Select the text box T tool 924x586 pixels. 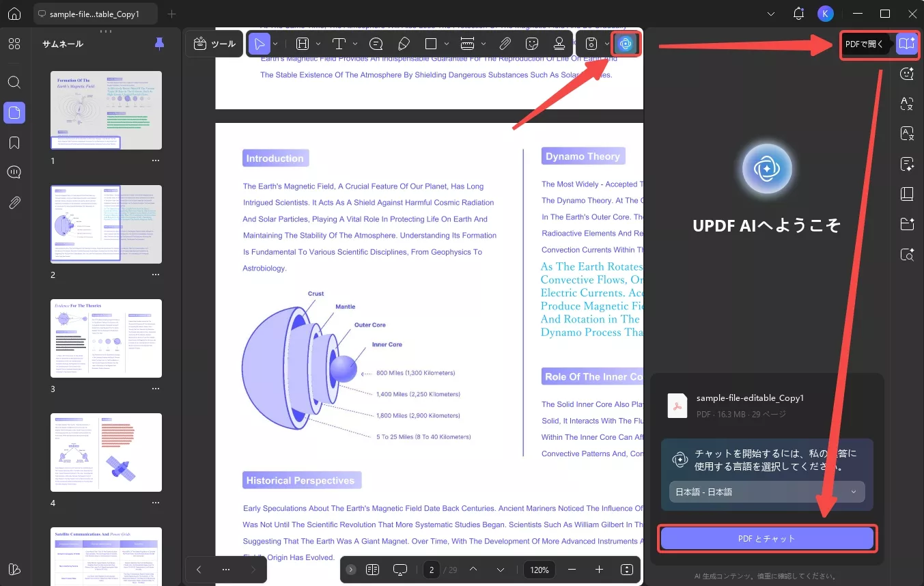[339, 44]
